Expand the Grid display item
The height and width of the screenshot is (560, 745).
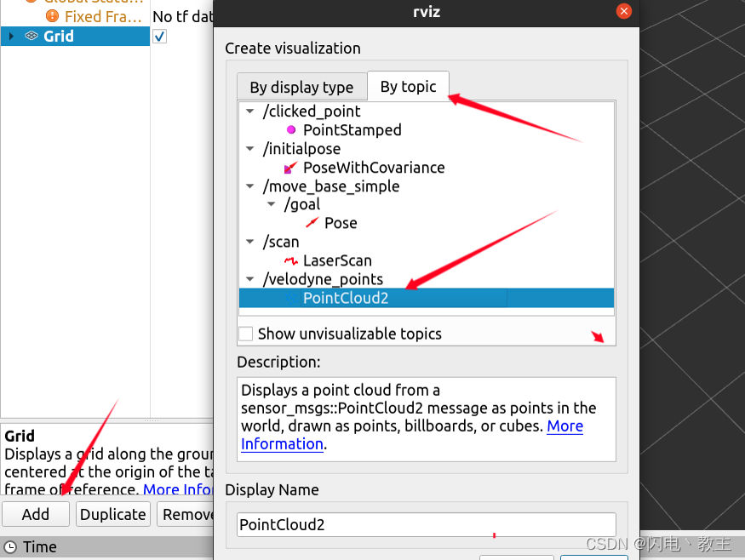coord(11,36)
